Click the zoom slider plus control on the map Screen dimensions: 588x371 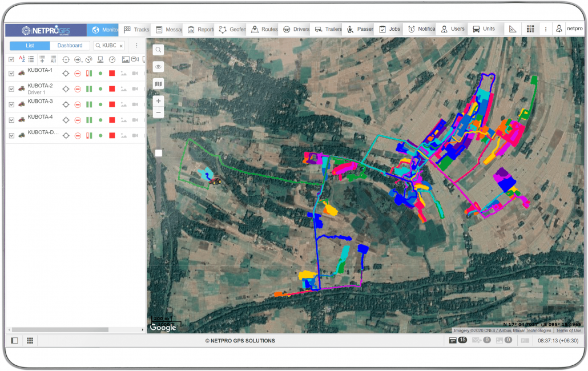[x=158, y=101]
